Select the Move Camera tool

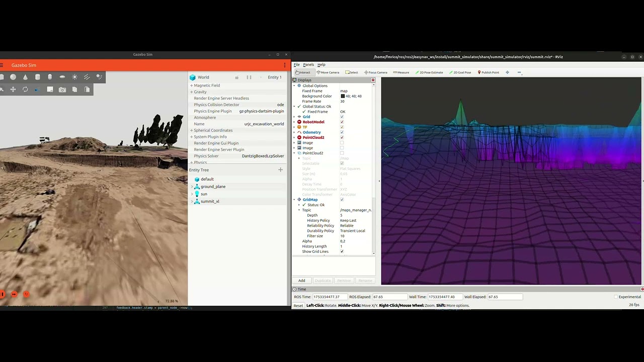pyautogui.click(x=328, y=72)
